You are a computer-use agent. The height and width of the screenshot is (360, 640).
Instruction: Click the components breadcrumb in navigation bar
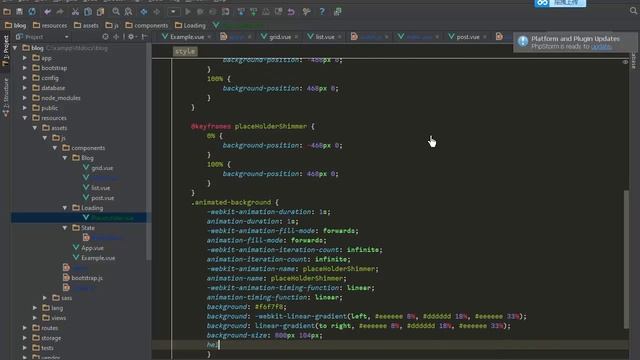tap(147, 25)
